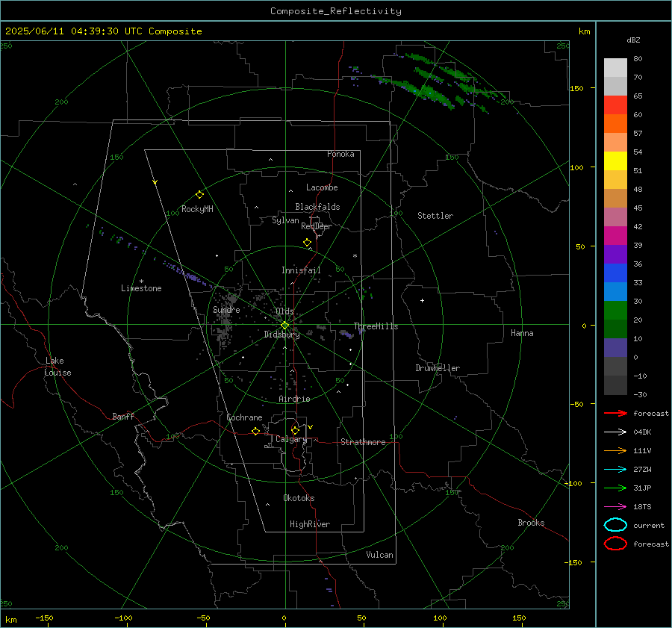Click the Innisfail label

point(301,270)
